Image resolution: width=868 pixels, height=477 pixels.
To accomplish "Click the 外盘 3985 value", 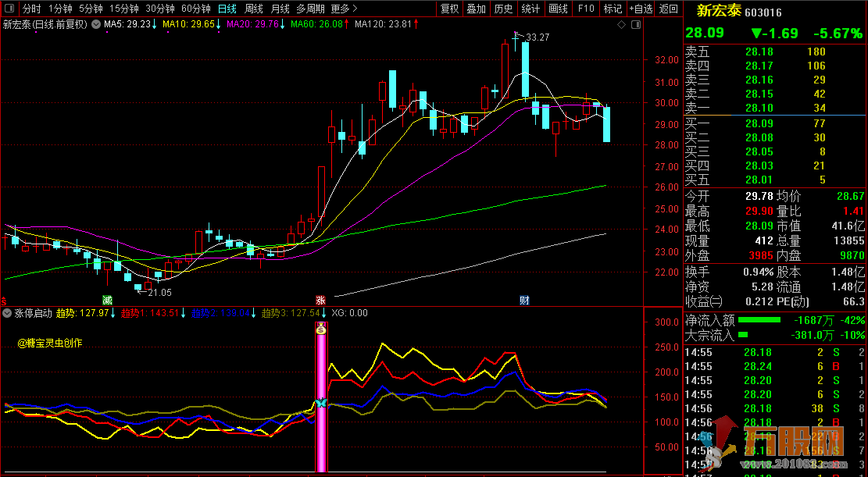I will pyautogui.click(x=760, y=255).
